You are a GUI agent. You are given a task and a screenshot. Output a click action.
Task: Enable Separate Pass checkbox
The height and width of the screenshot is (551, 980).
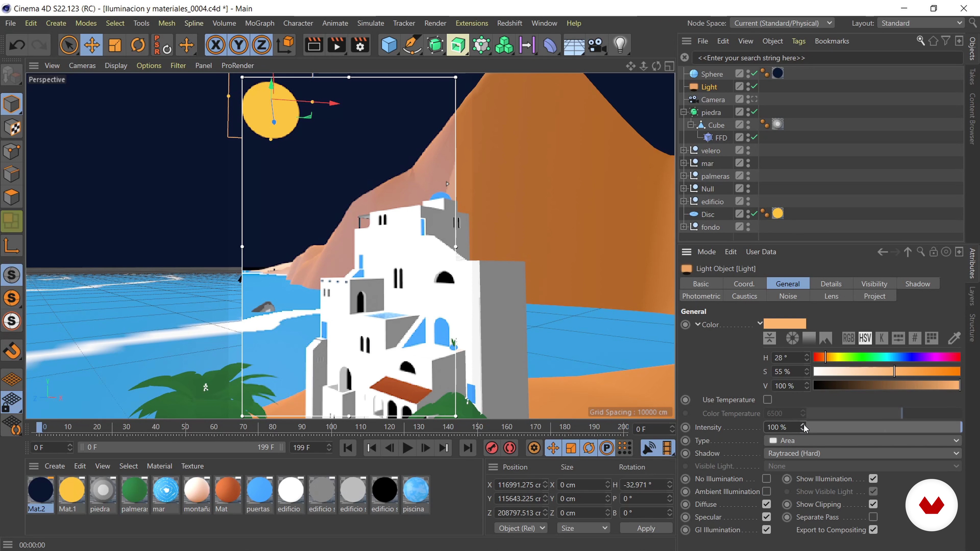pos(873,517)
